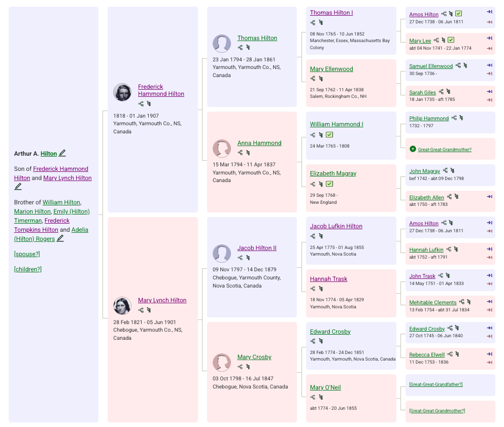Expand Mary Lee's maternal line red arrow

(490, 49)
